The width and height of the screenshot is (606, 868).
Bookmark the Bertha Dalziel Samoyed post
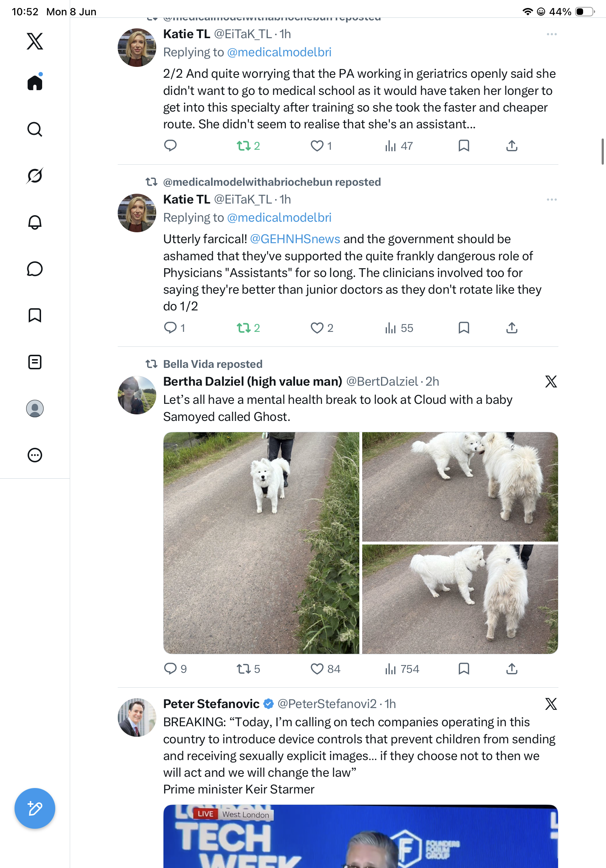tap(464, 669)
